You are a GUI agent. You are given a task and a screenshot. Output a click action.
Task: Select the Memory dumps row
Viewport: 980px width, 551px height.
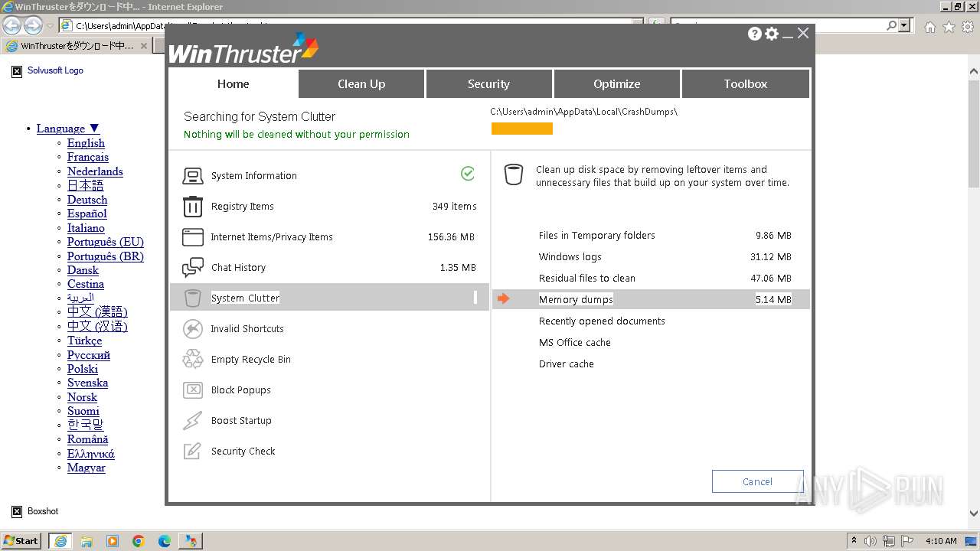pyautogui.click(x=651, y=299)
